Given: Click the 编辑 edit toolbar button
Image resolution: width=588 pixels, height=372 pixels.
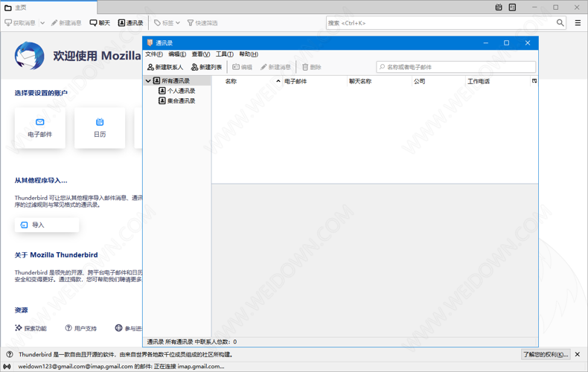Looking at the screenshot, I should 242,67.
